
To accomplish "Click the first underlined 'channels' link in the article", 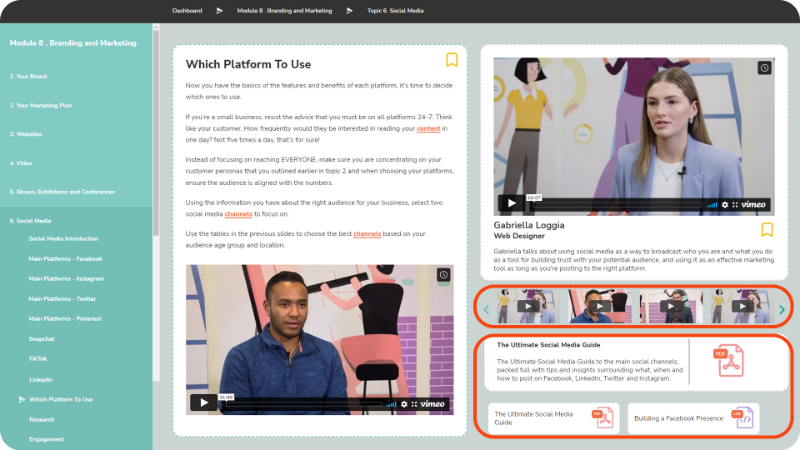I will click(238, 214).
